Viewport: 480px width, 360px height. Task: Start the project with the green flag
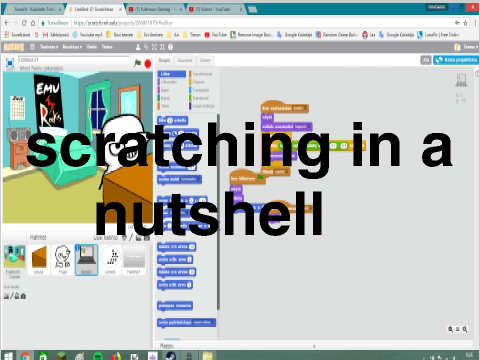[x=137, y=63]
